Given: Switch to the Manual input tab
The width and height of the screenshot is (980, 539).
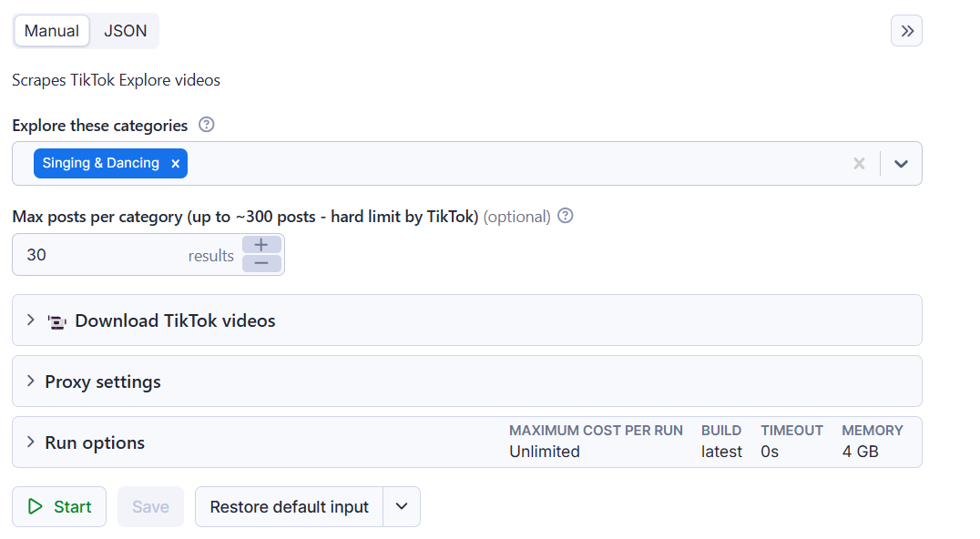Looking at the screenshot, I should 51,31.
